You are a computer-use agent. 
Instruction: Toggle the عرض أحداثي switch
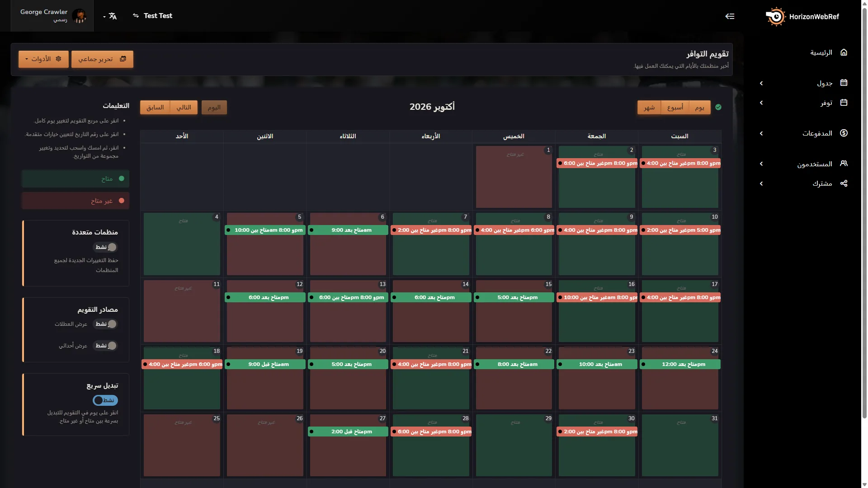pos(105,346)
